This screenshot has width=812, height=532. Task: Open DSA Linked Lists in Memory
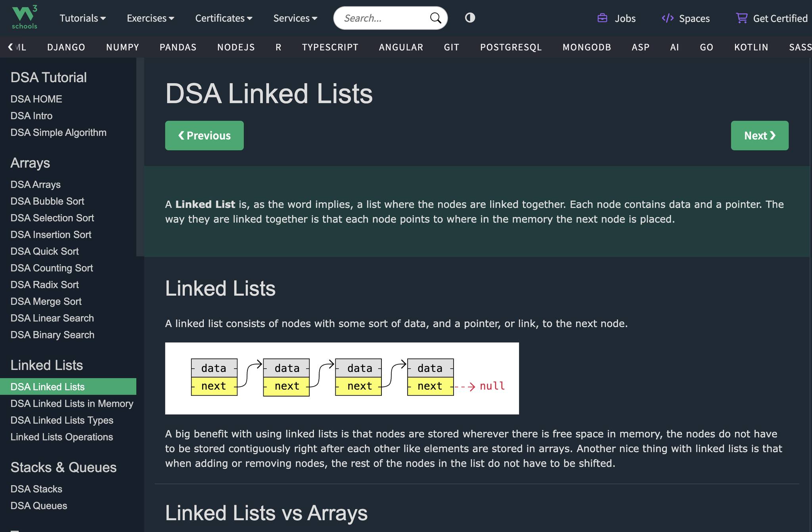72,403
